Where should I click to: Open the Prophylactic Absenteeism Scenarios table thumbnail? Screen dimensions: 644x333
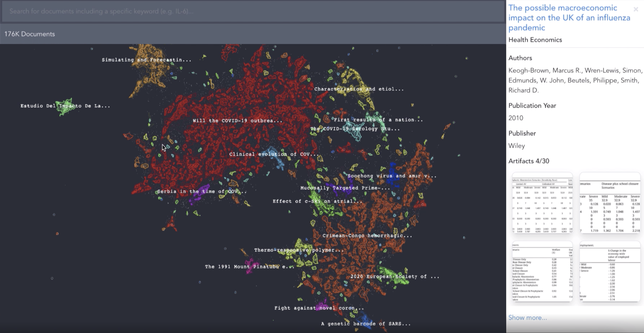point(542,203)
